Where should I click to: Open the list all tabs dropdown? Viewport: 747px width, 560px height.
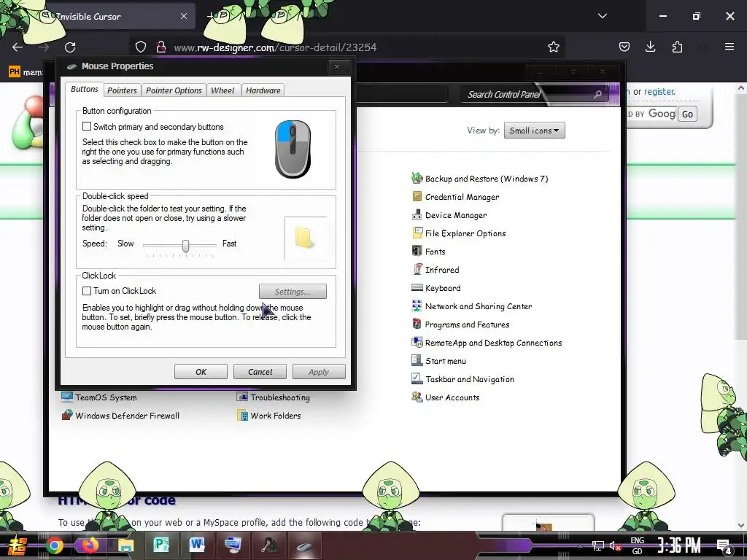point(602,16)
